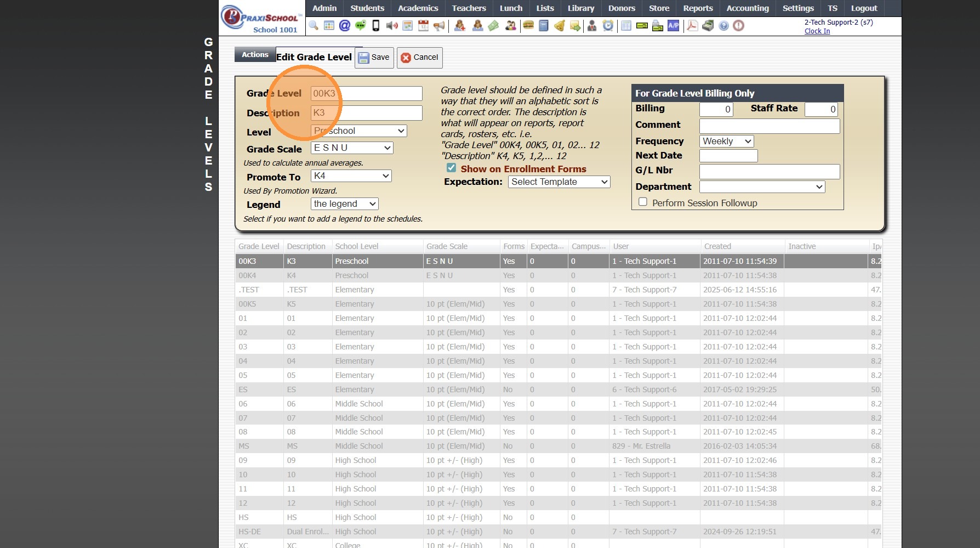Open the red calendar date icon
Viewport: 980px width, 548px height.
click(x=423, y=26)
